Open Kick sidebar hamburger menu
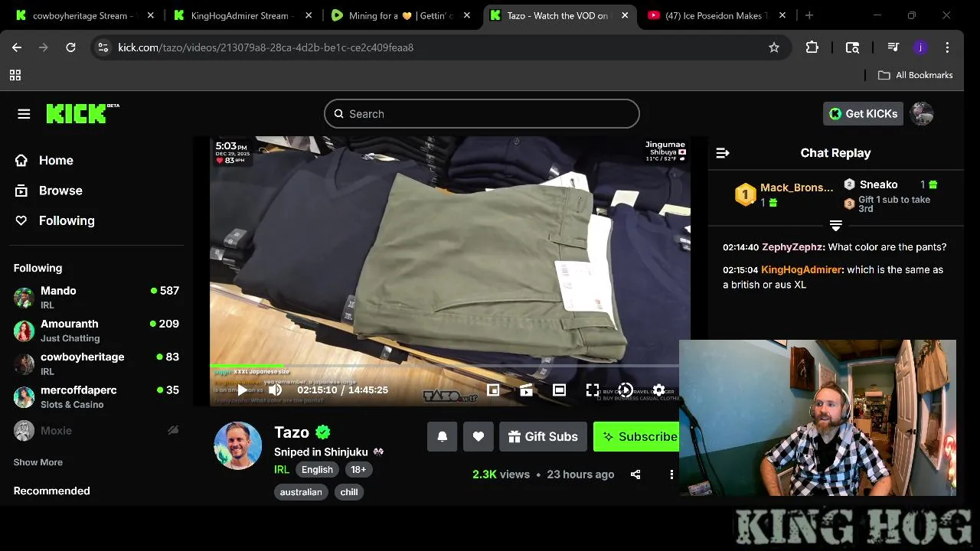 [x=24, y=114]
